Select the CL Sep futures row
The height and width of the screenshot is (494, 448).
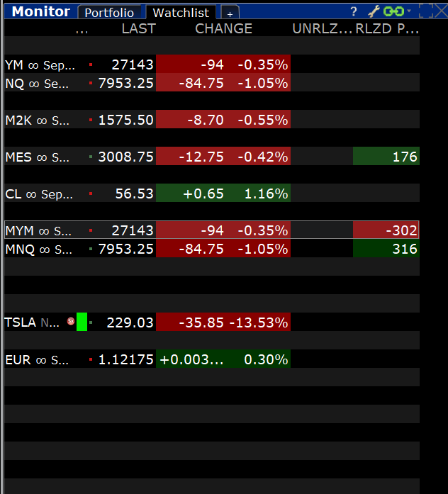pos(212,193)
